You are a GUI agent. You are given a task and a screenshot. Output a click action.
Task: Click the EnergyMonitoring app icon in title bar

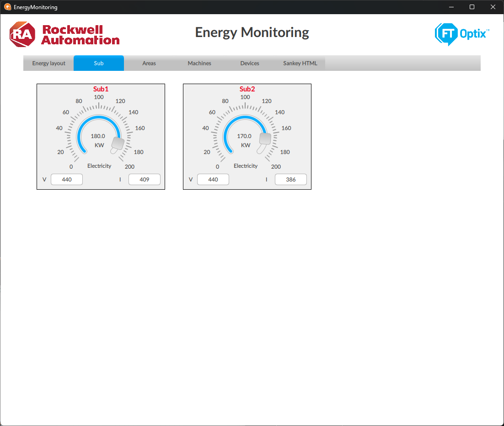[x=7, y=7]
